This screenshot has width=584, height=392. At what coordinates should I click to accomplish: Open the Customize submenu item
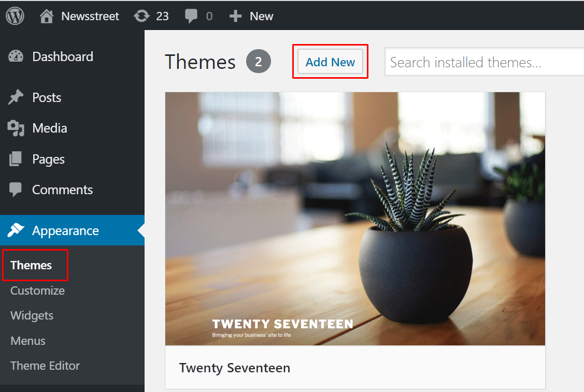37,291
